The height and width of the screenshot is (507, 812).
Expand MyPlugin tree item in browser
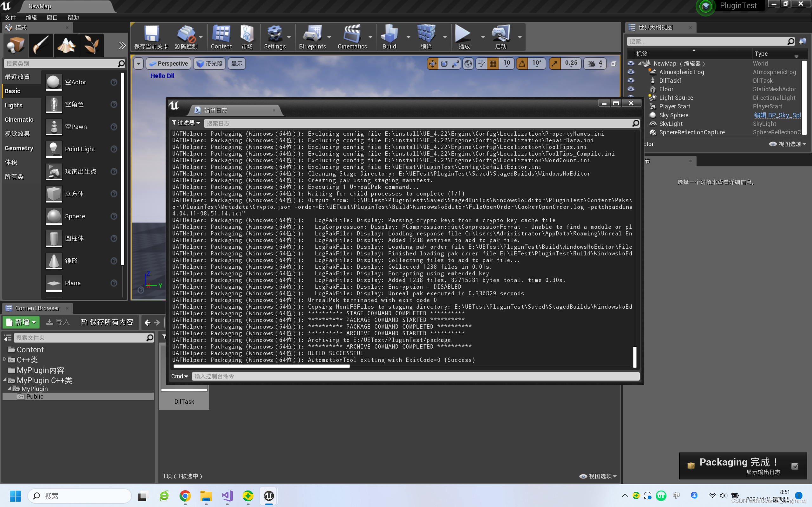tap(10, 388)
